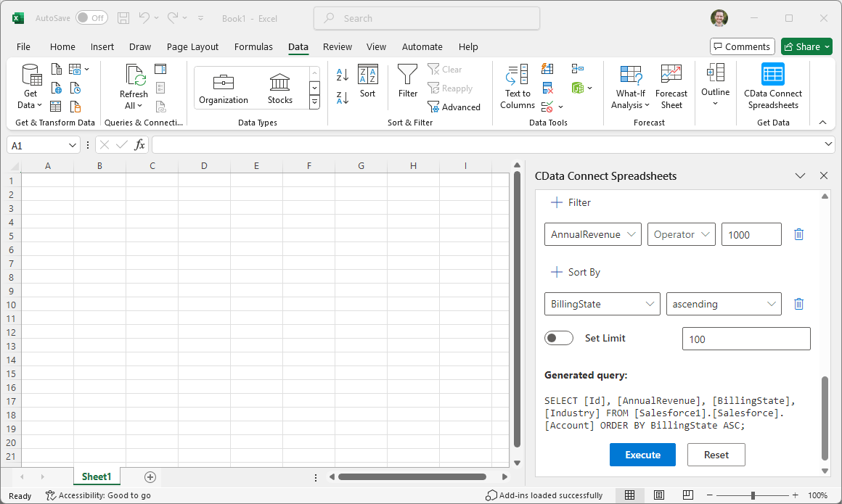Click the zoom slider in status bar

(x=753, y=495)
